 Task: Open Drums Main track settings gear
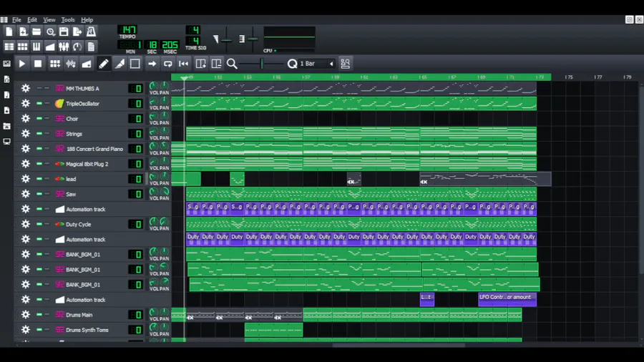[26, 315]
